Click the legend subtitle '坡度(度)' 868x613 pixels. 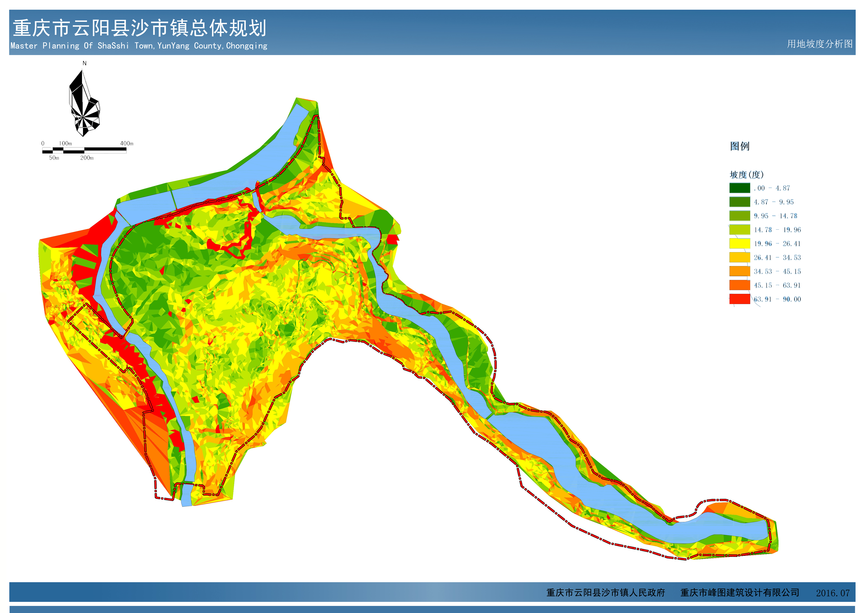tap(747, 175)
